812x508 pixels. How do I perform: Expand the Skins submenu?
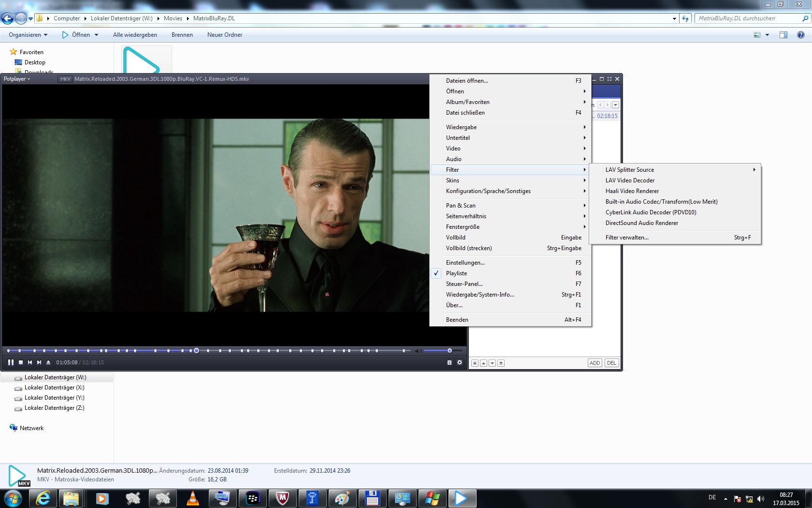pos(510,180)
